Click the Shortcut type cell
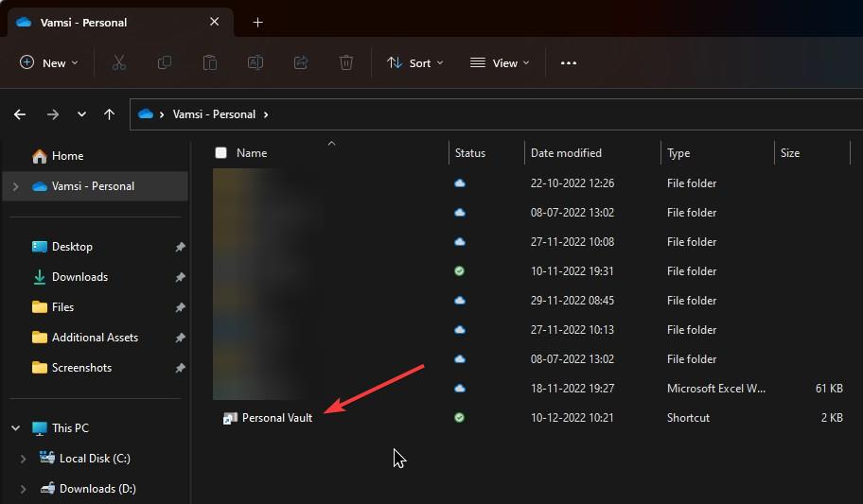This screenshot has width=863, height=504. (688, 418)
